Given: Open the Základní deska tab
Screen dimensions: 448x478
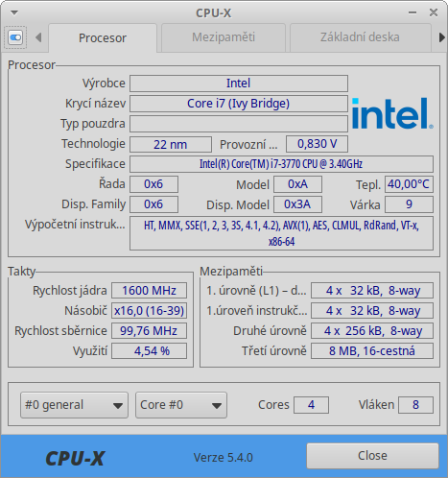Looking at the screenshot, I should pyautogui.click(x=360, y=37).
